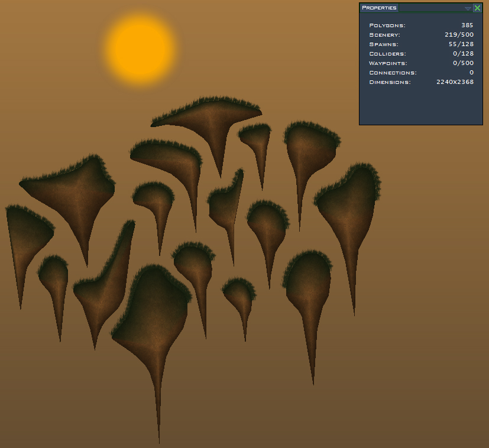Click the Polygons label in Properties

pos(387,25)
